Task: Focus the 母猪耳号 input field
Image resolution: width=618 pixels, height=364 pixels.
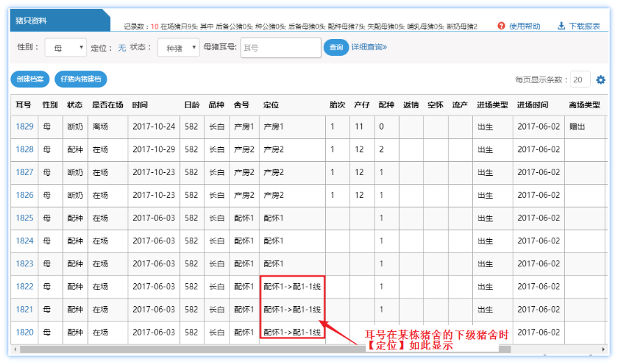Action: 280,47
